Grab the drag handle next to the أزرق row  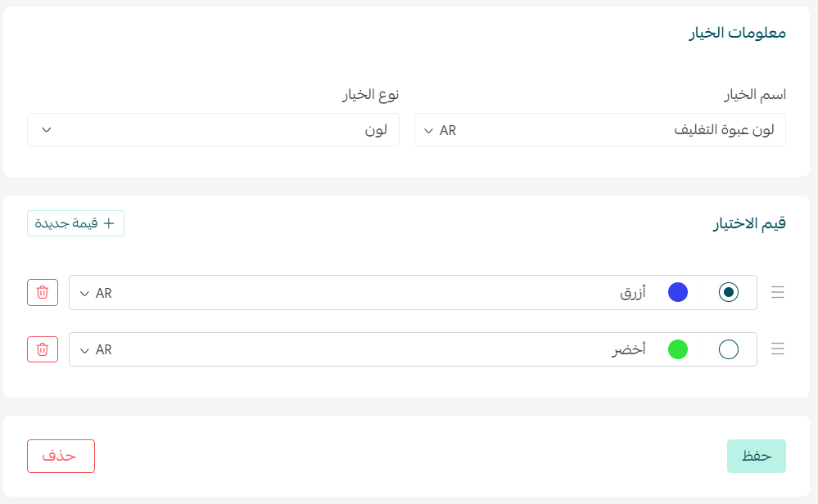(x=777, y=292)
